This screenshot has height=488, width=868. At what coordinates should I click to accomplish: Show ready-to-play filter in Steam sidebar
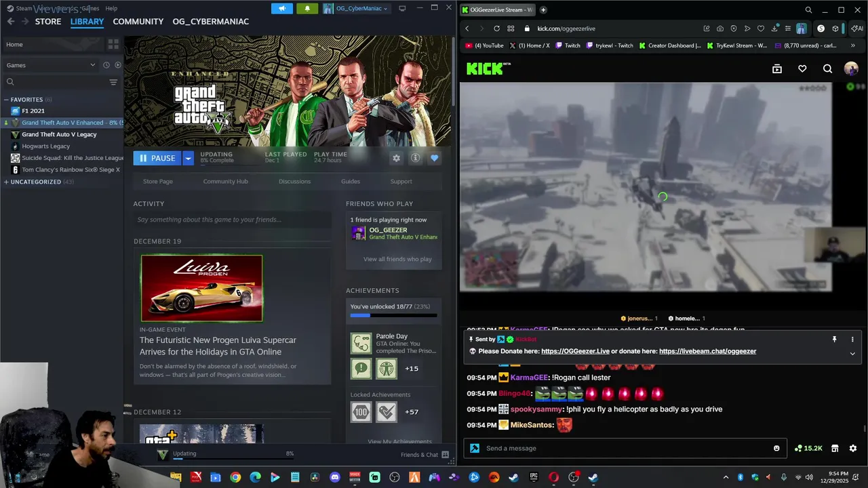click(118, 65)
